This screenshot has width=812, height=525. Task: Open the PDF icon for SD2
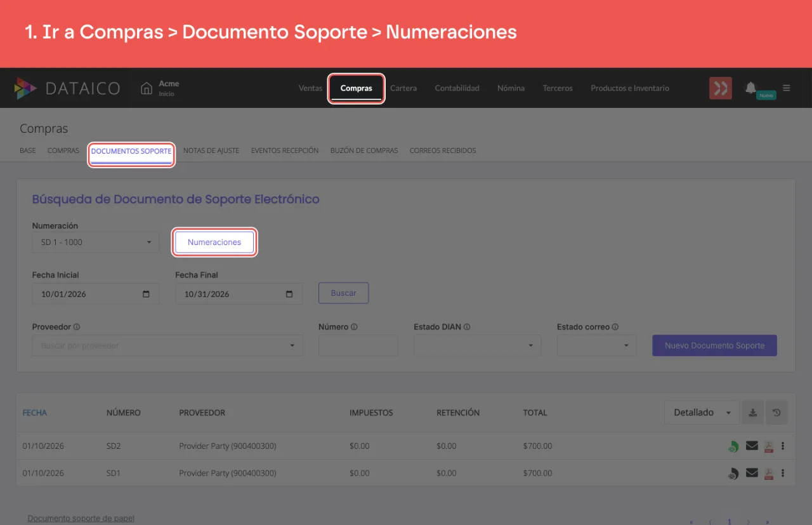point(768,446)
